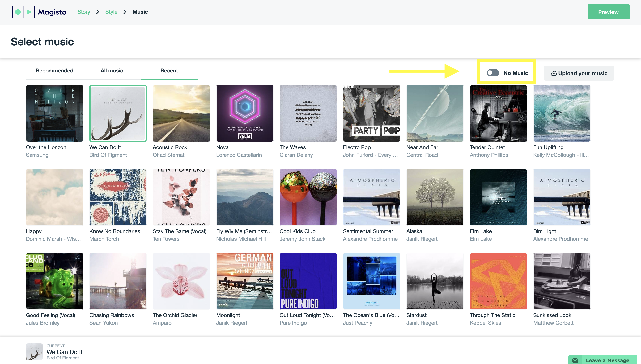Click the 'Amparo' artist name
This screenshot has height=364, width=641.
click(x=162, y=323)
